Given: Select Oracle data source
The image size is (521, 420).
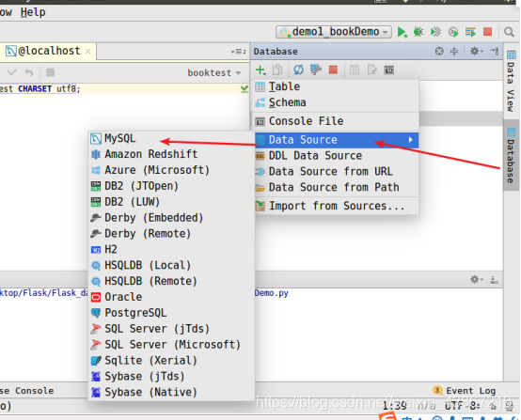Looking at the screenshot, I should (171, 297).
